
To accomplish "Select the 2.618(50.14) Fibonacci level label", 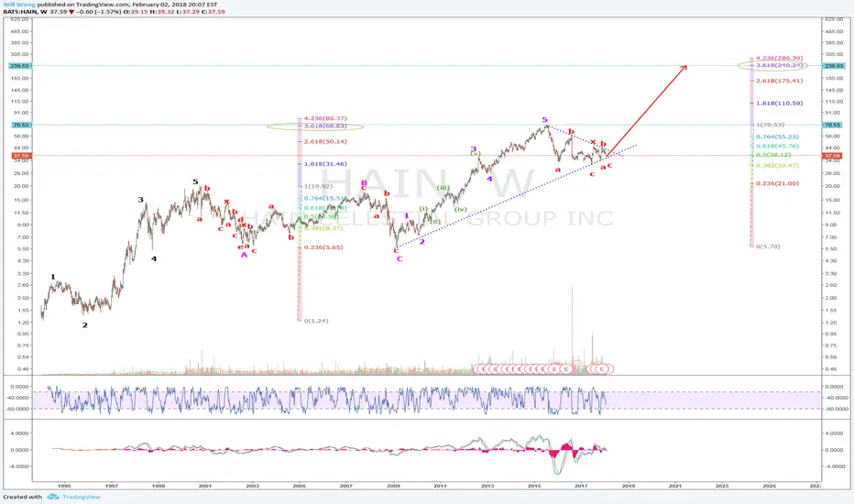I will click(325, 142).
